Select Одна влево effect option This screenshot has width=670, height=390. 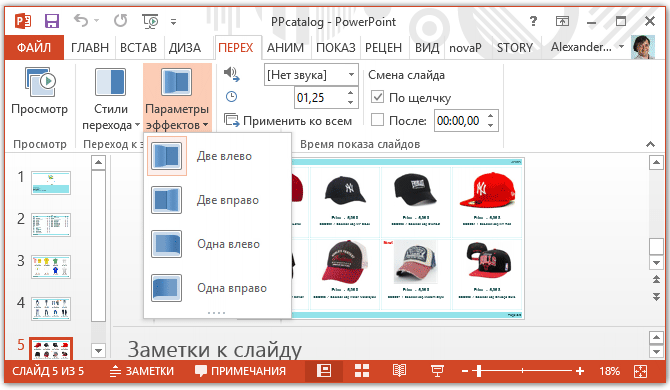pos(218,244)
